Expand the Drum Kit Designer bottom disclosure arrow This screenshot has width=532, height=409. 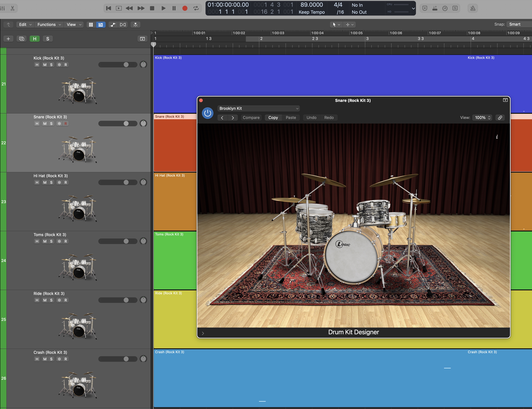coord(203,333)
